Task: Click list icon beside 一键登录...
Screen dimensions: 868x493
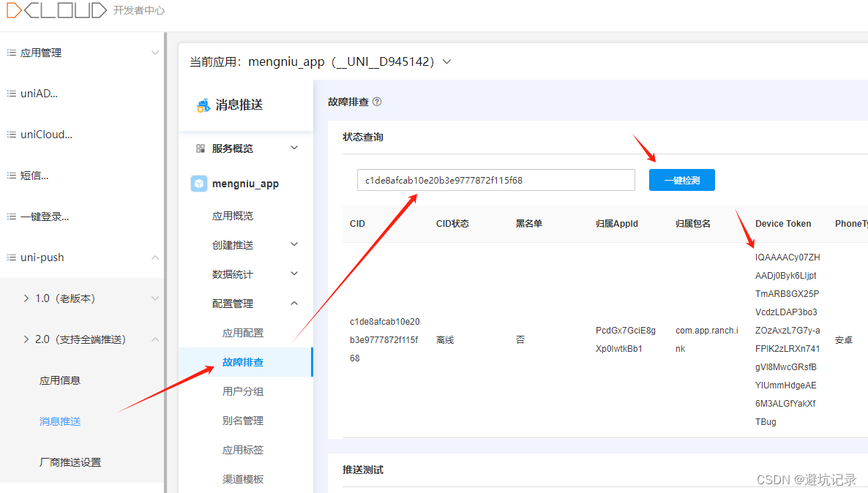Action: click(x=11, y=217)
